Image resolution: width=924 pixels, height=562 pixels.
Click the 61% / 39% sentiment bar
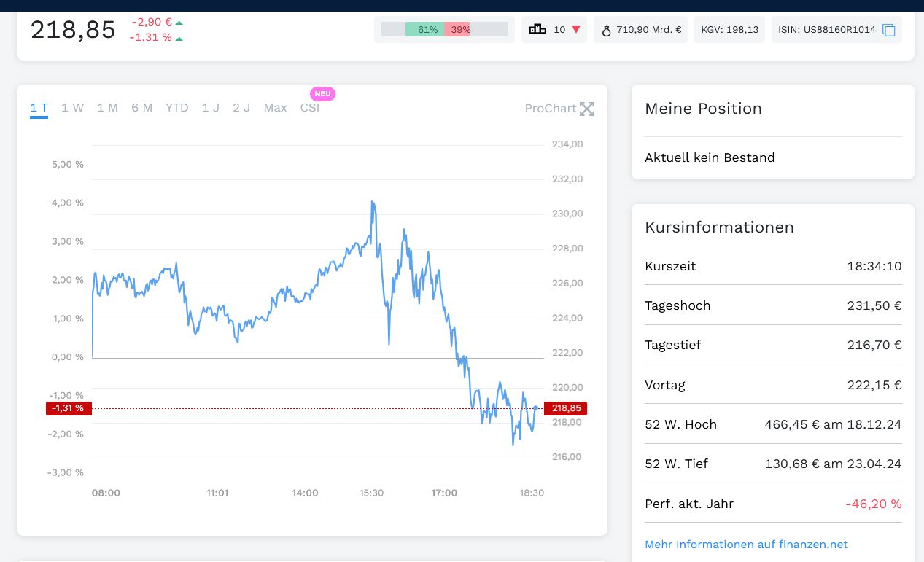click(x=444, y=30)
